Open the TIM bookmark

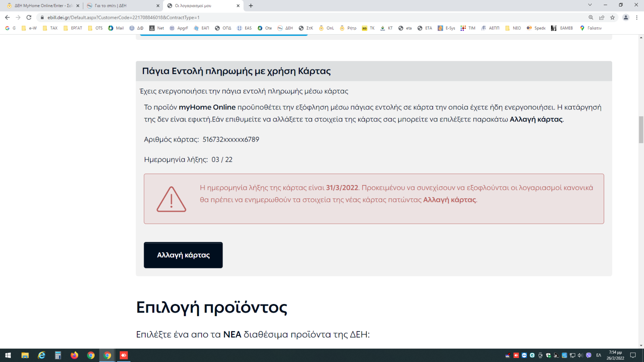click(468, 28)
